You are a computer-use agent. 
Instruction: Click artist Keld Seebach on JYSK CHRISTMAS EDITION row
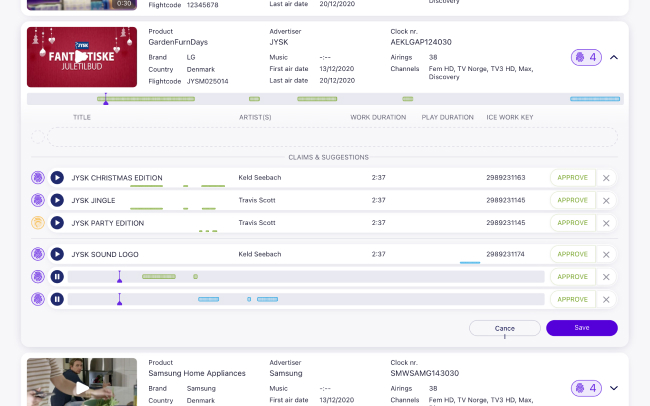pyautogui.click(x=260, y=177)
